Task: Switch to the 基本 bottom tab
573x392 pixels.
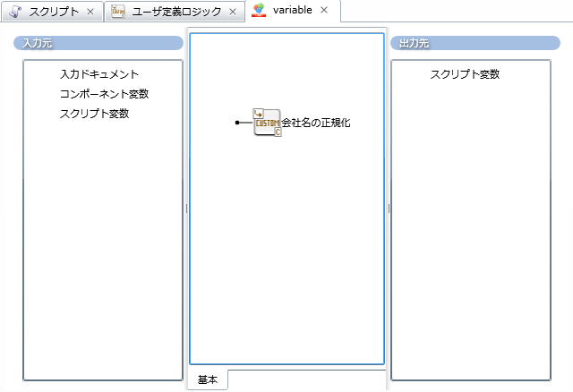Action: point(208,380)
